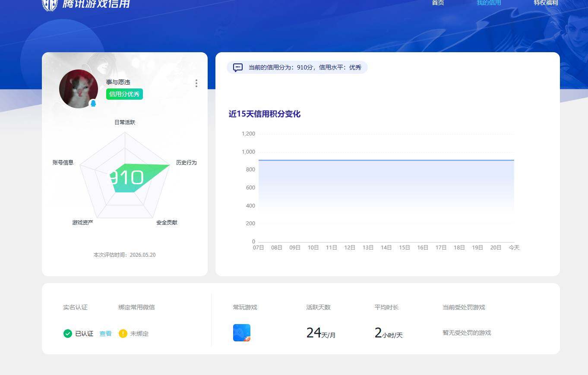Click the 活跃天数 heading
This screenshot has height=375, width=588.
pyautogui.click(x=318, y=307)
